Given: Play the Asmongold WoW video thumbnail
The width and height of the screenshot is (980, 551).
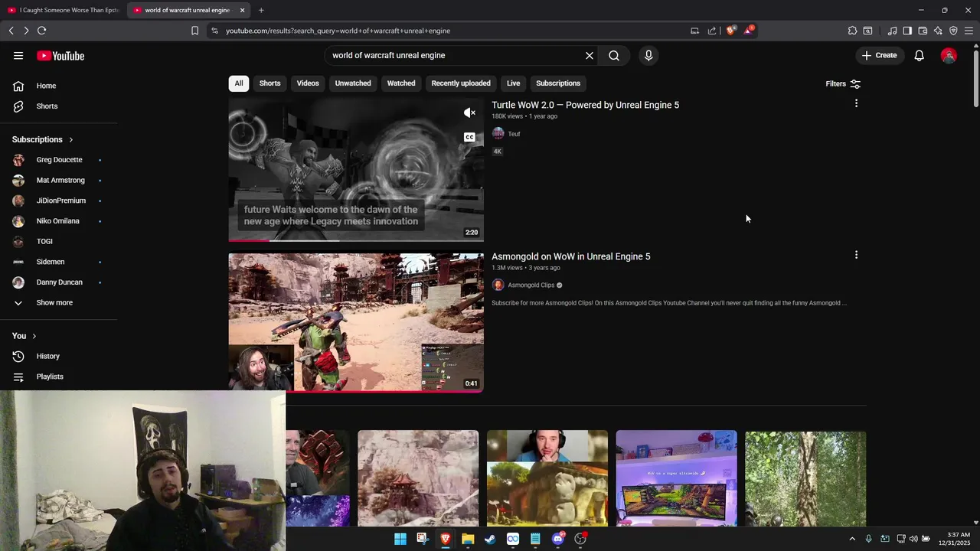Looking at the screenshot, I should point(356,322).
